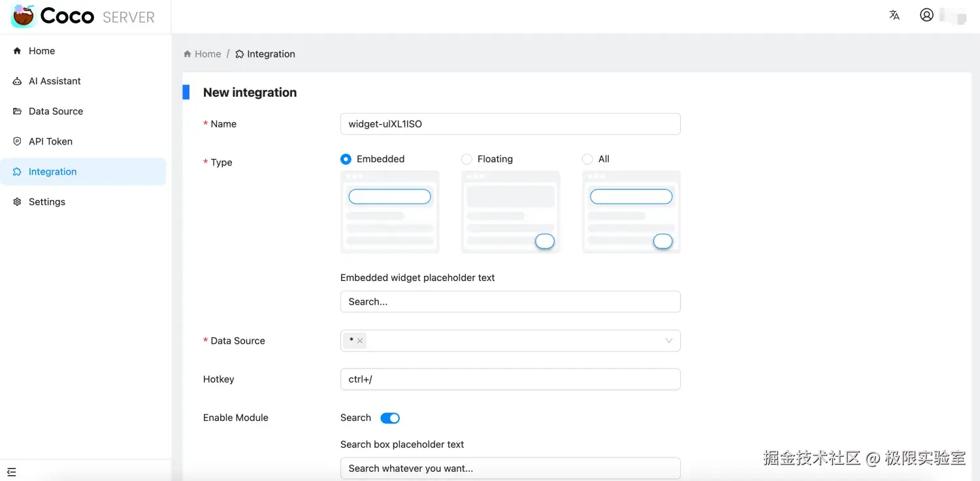Click the AI Assistant robot icon
This screenshot has height=481, width=980.
pos(17,81)
